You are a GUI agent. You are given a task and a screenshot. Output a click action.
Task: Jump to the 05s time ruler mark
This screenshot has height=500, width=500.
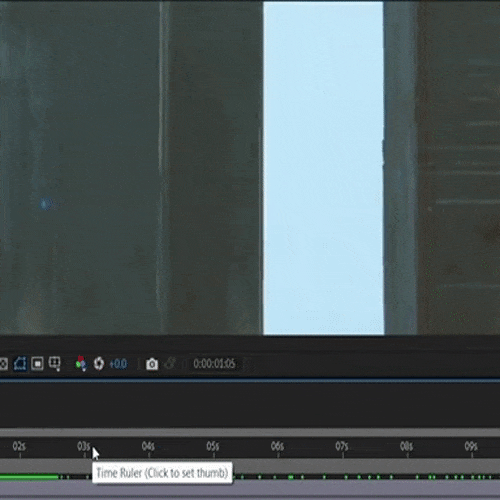point(213,446)
